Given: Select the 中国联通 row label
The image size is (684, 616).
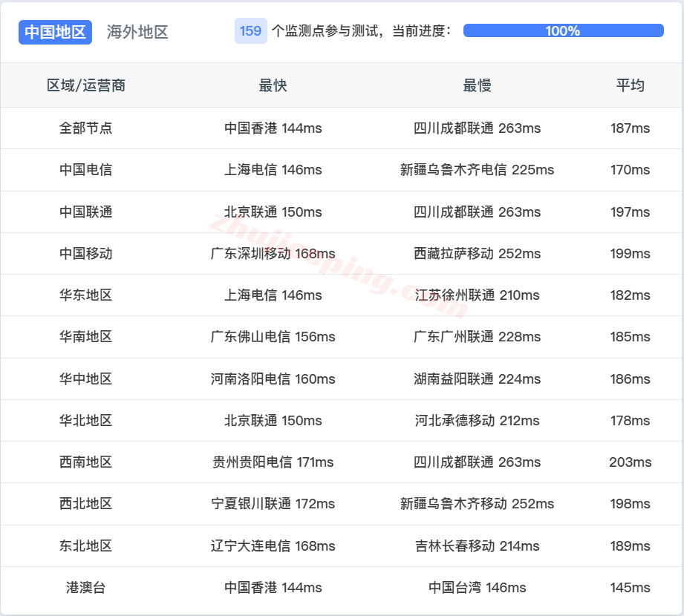Looking at the screenshot, I should 86,212.
